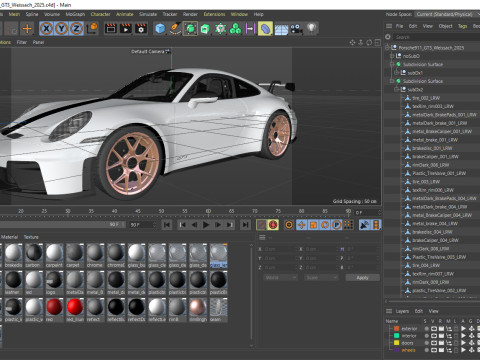Toggle Scale keyframe recording
The height and width of the screenshot is (360, 480).
tap(313, 225)
